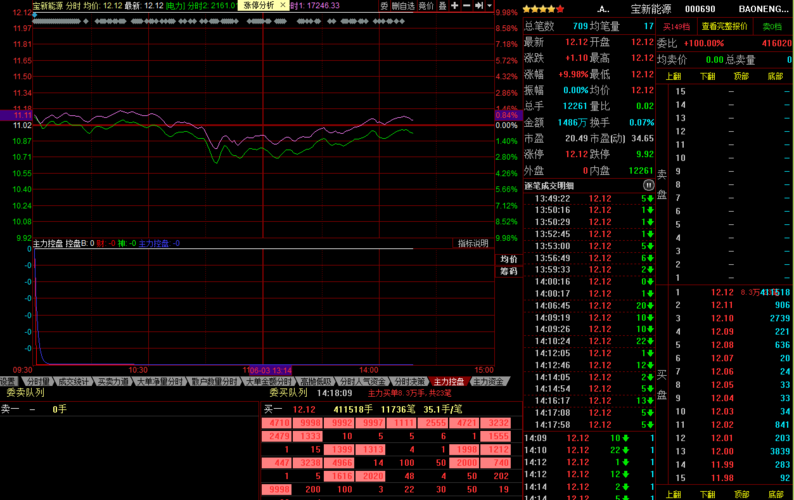The height and width of the screenshot is (500, 794).
Task: Click 11.11 price marker on left axis
Action: [x=16, y=116]
